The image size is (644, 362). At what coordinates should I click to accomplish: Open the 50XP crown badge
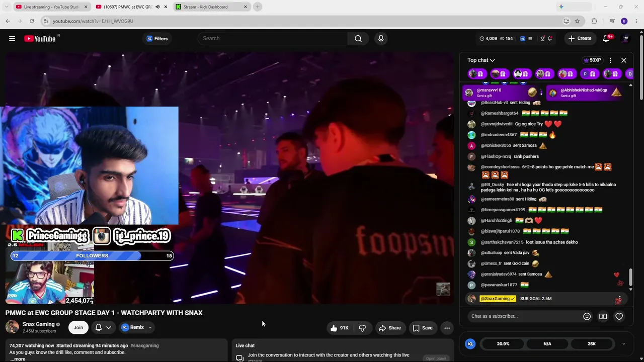coord(592,60)
